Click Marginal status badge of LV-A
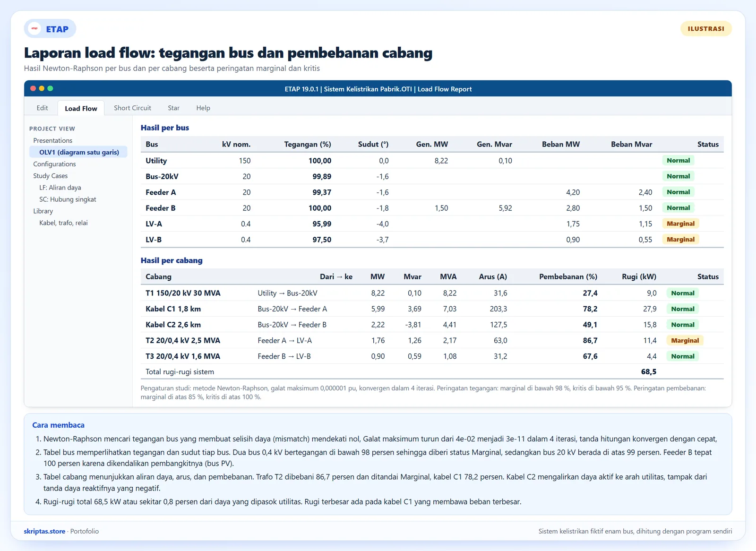756x551 pixels. click(680, 224)
